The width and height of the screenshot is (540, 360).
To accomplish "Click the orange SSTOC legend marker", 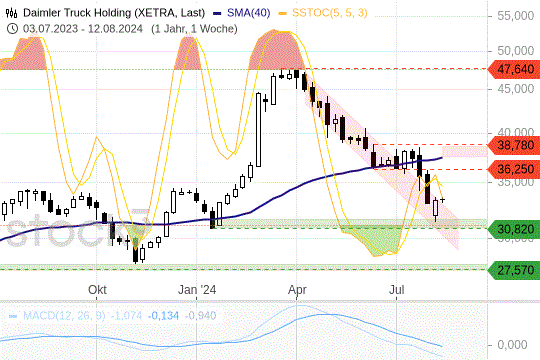I will coord(283,13).
